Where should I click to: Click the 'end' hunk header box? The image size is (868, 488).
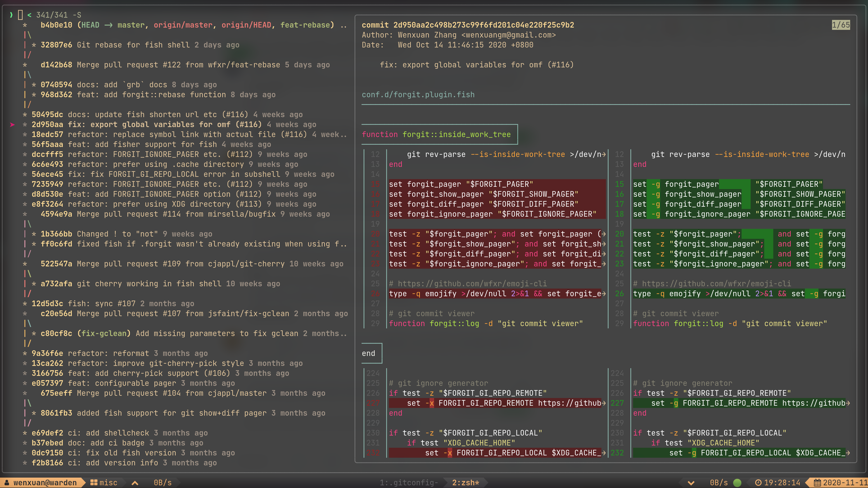coord(368,353)
